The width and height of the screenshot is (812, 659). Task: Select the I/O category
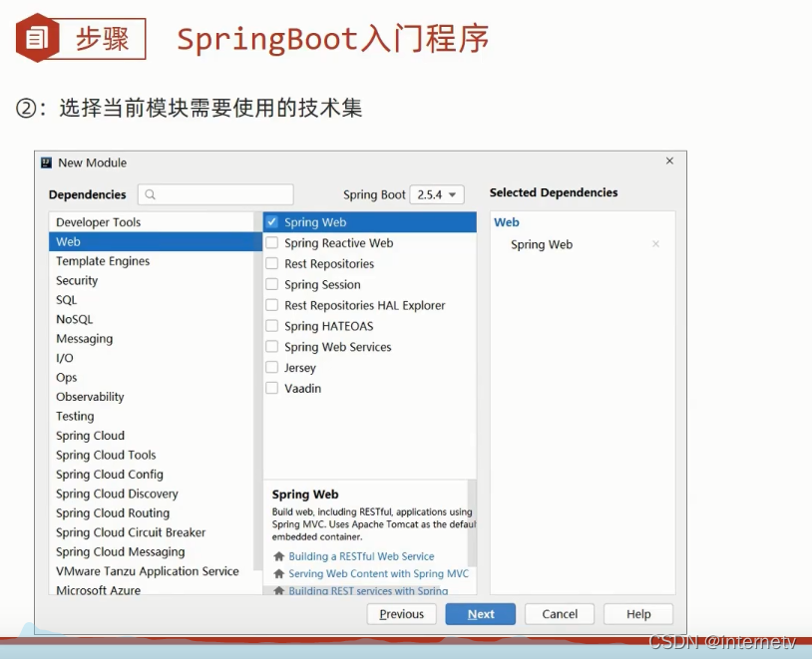click(152, 358)
